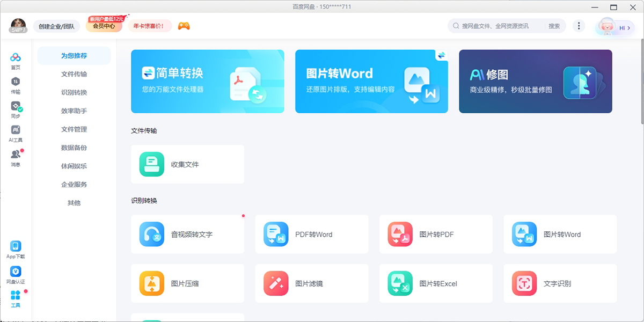Open the 图片滤镜 tool icon
The width and height of the screenshot is (644, 322).
tap(276, 283)
